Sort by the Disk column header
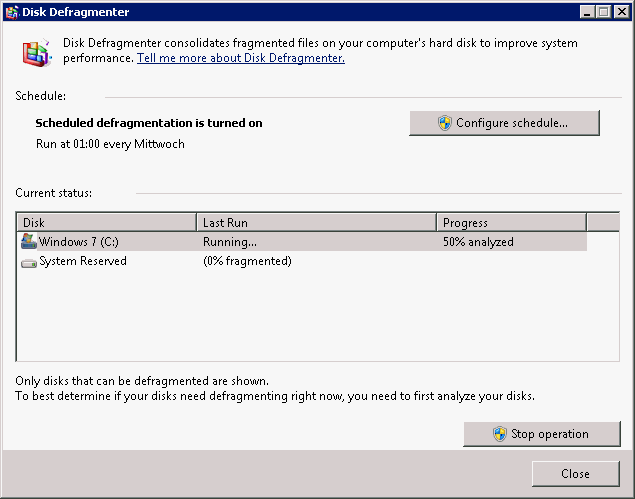635x499 pixels. point(107,223)
